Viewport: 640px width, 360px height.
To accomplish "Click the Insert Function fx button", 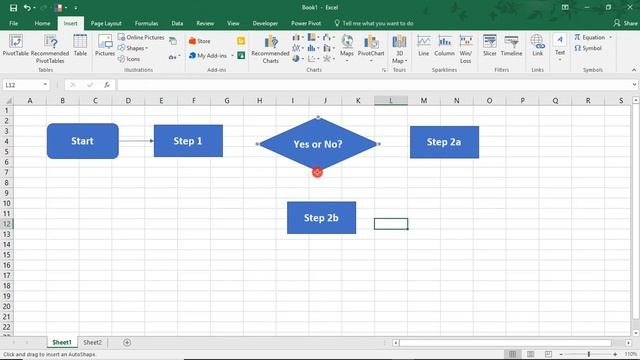I will (107, 85).
